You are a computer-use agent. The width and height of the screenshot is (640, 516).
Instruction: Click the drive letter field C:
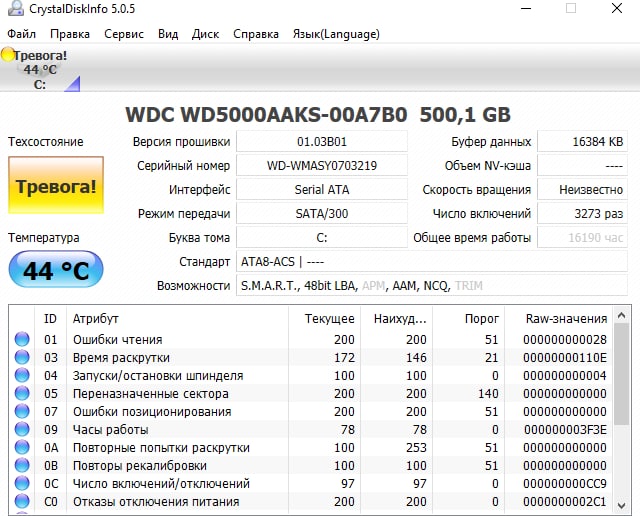coord(322,238)
